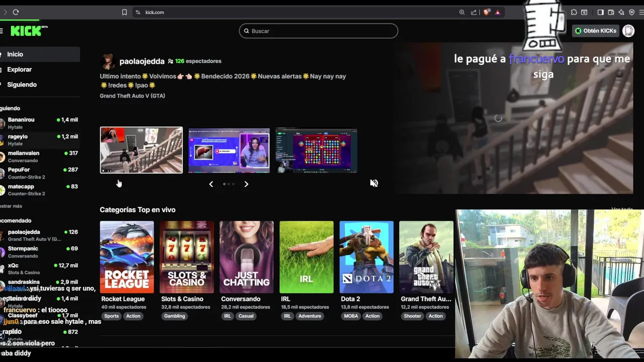Open the Grand Theft Auto V (GTA) link
This screenshot has width=644, height=362.
[132, 96]
